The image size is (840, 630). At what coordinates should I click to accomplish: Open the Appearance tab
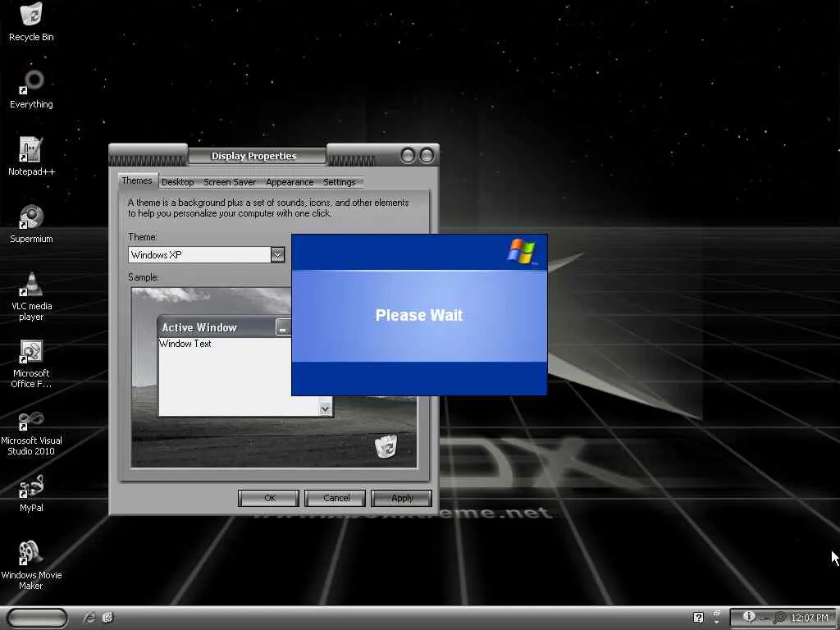(290, 182)
